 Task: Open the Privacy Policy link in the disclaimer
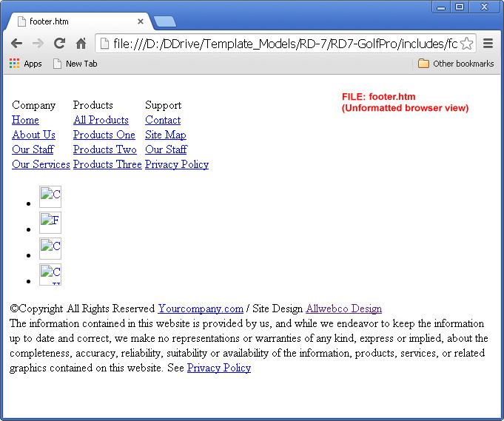(218, 368)
